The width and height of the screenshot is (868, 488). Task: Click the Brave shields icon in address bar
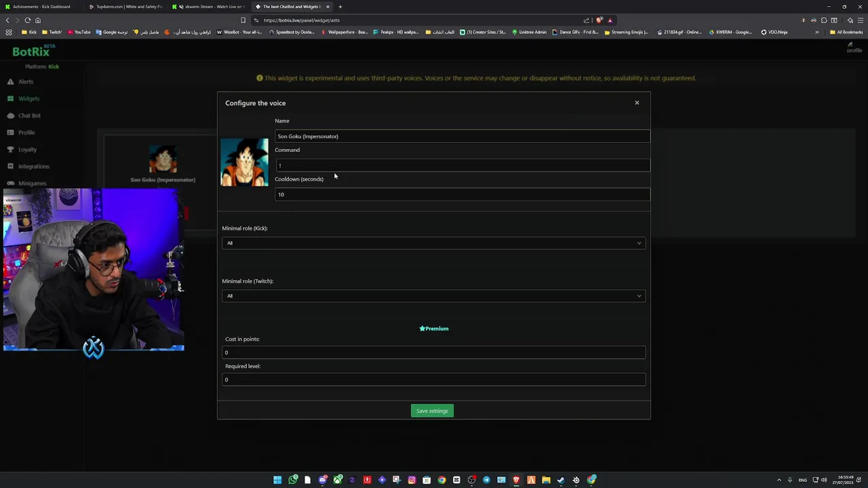click(599, 20)
